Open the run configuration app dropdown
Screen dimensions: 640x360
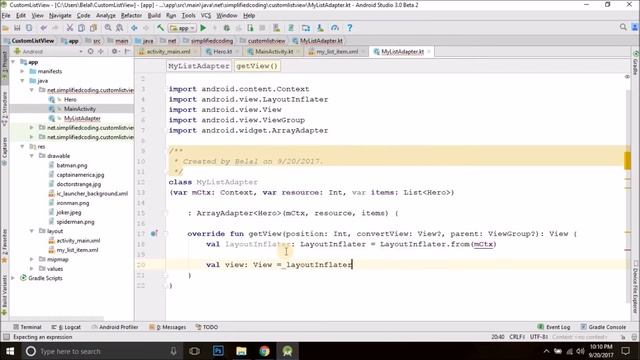[182, 28]
